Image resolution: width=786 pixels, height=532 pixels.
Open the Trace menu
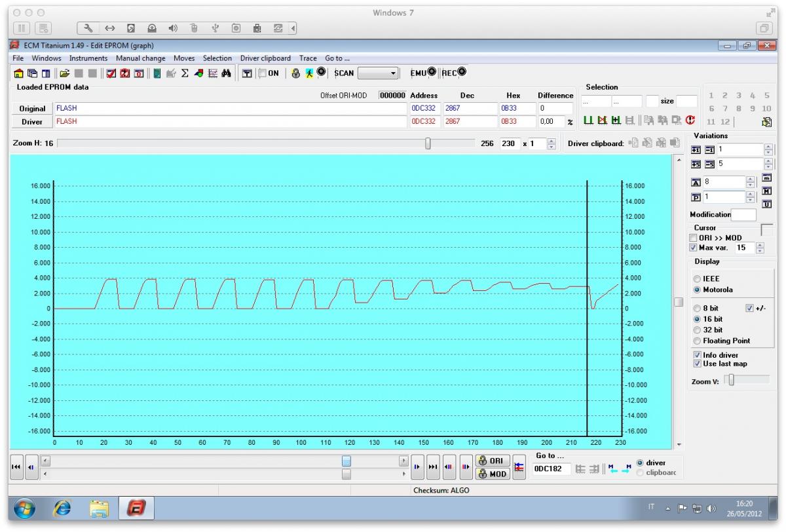tap(308, 58)
